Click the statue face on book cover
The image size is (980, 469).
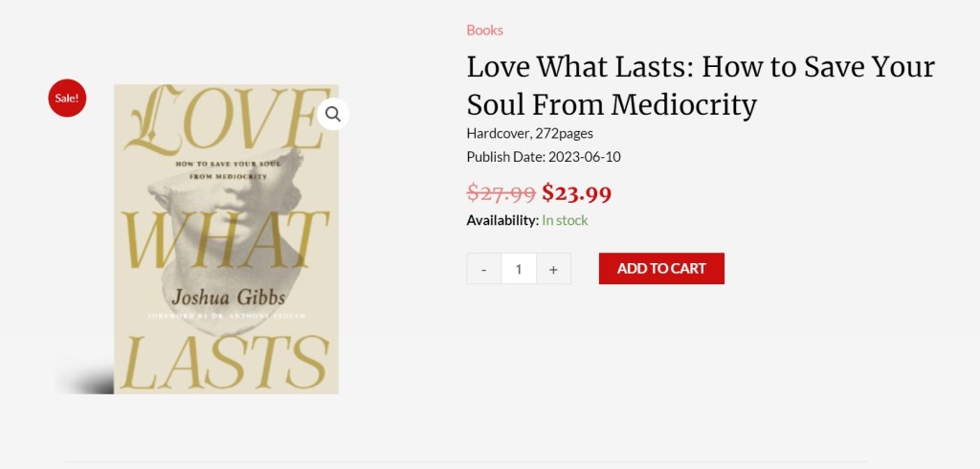pos(239,206)
